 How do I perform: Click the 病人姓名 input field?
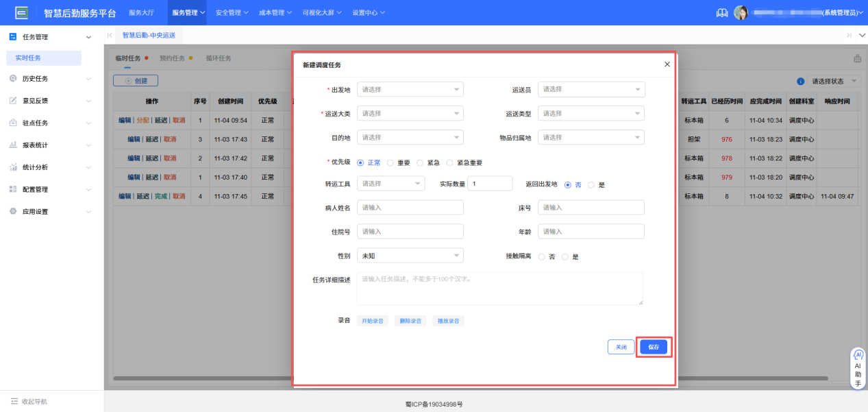410,207
